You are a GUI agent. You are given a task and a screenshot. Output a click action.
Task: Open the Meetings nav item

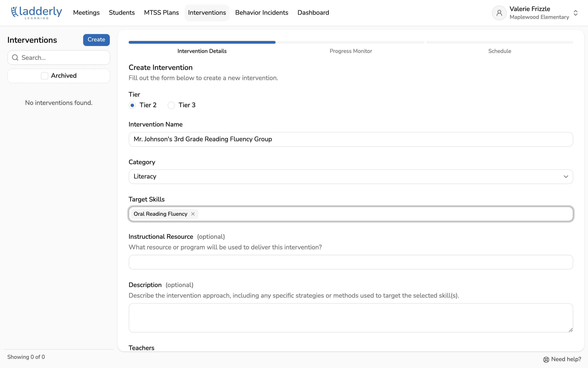86,13
